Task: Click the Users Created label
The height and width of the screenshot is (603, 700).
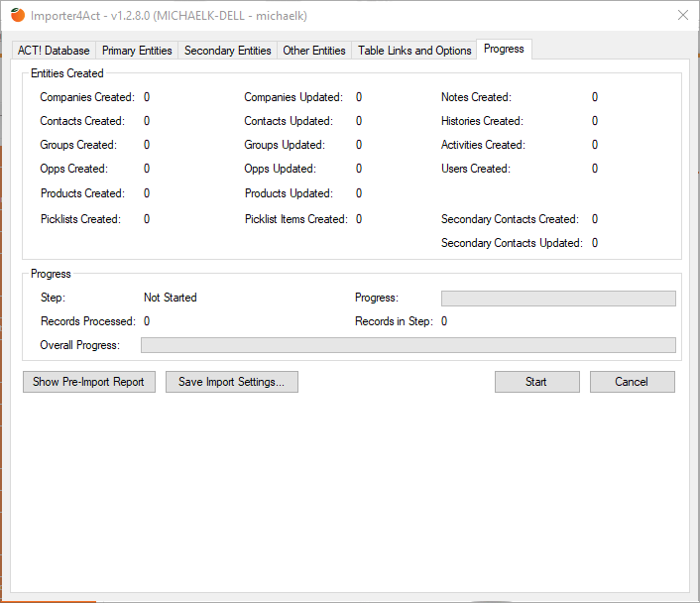Action: tap(476, 169)
